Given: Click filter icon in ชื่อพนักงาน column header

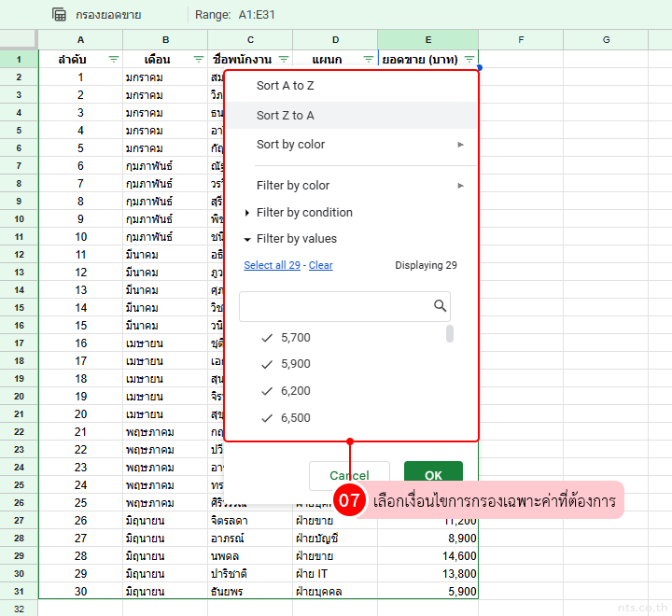Looking at the screenshot, I should click(283, 59).
